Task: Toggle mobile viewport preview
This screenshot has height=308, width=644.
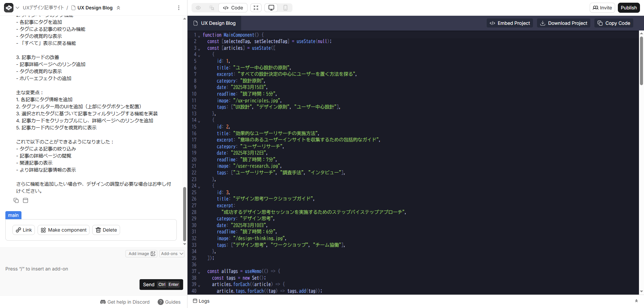Action: pos(285,8)
